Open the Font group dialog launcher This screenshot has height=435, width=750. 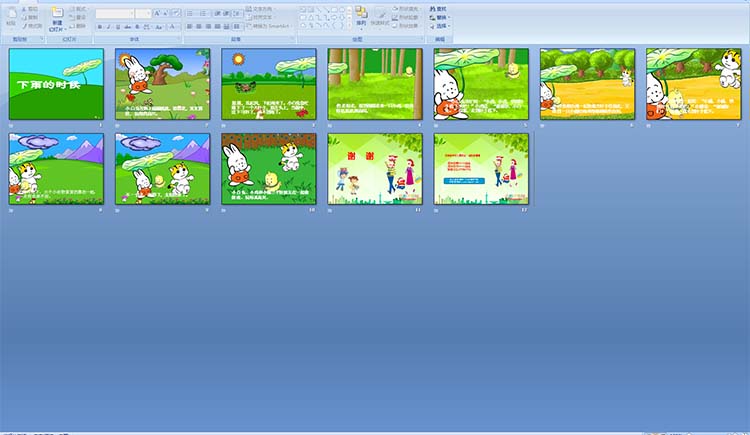coord(179,39)
